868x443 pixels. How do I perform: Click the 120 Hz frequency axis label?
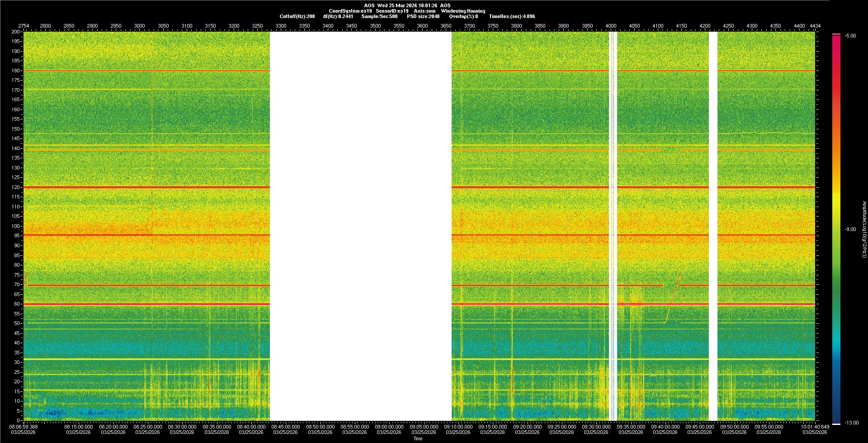click(x=16, y=187)
